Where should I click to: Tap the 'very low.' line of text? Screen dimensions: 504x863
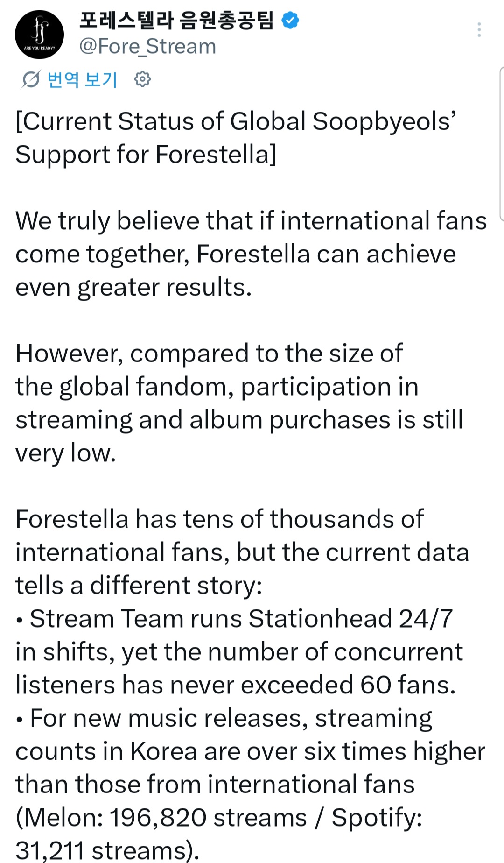(x=66, y=453)
